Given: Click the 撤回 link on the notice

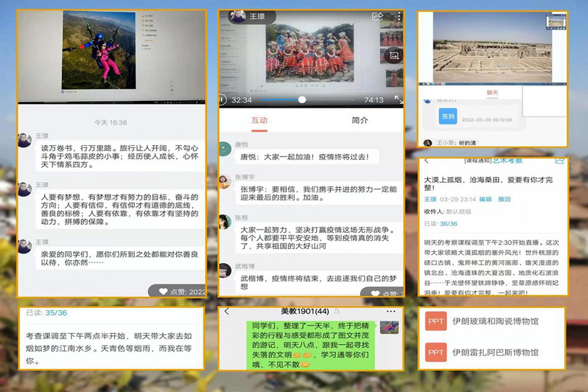Looking at the screenshot, I should 504,199.
